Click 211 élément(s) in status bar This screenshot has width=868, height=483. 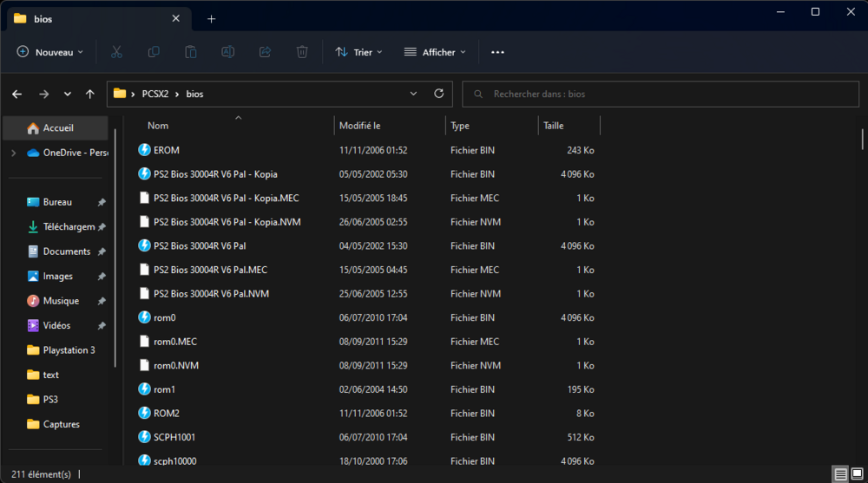click(41, 474)
